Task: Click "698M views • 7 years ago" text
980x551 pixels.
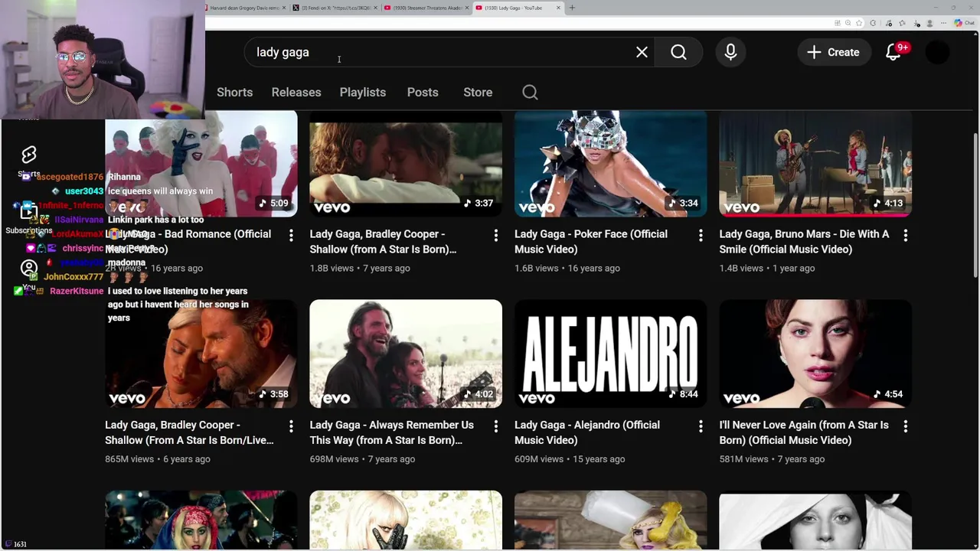Action: point(362,459)
